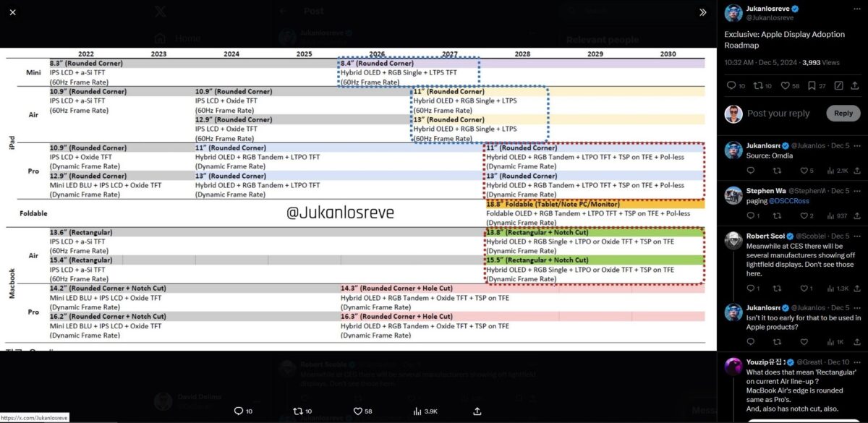The height and width of the screenshot is (423, 868).
Task: Click share icon below the image
Action: [477, 411]
